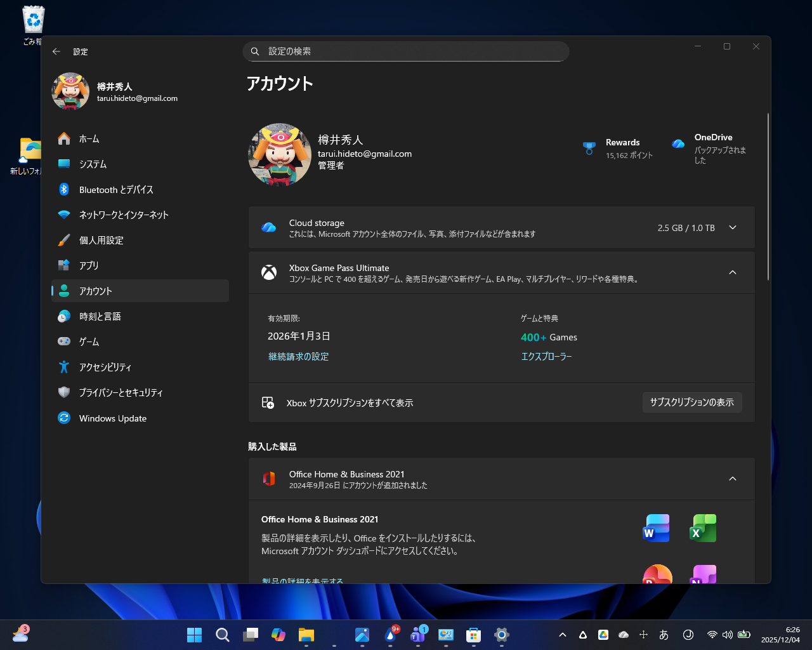Toggle the あ IME input mode indicator
The image size is (812, 650).
[x=664, y=635]
